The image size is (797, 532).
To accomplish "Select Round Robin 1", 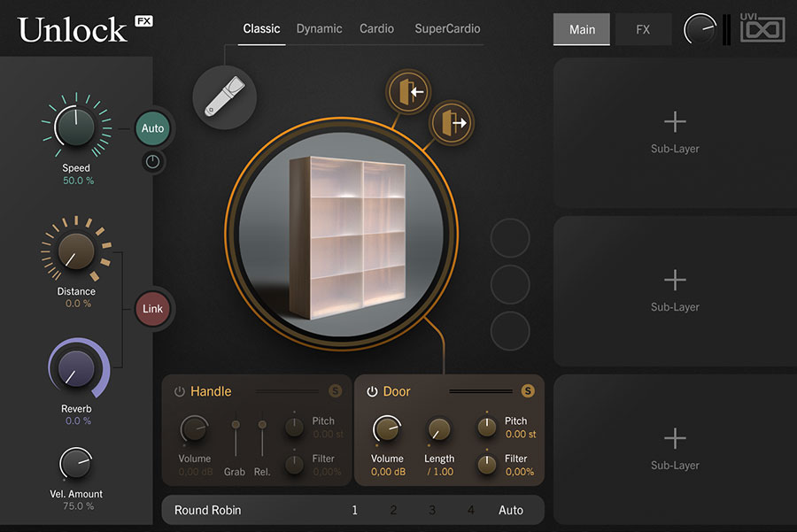I will pyautogui.click(x=355, y=510).
